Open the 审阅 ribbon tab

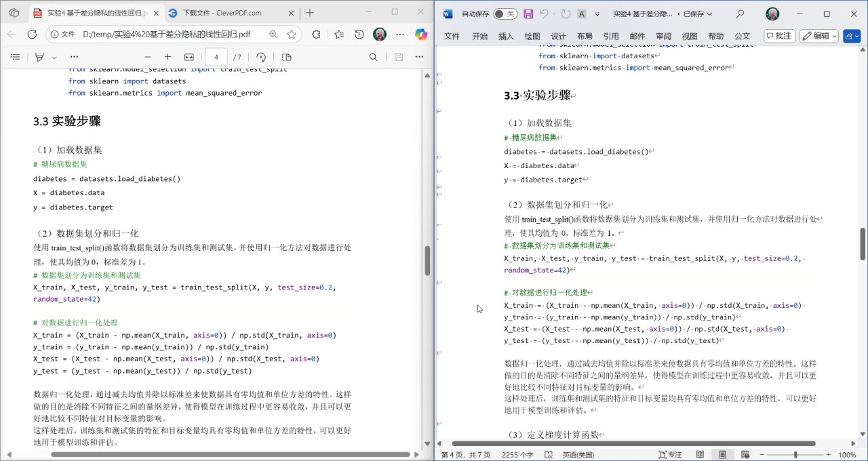click(x=664, y=36)
